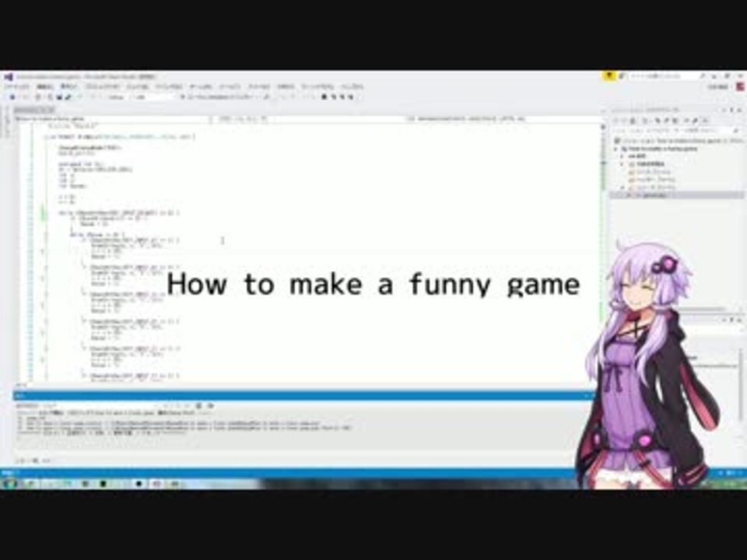
Task: Select project 'How to make a funny game'
Action: pos(660,149)
